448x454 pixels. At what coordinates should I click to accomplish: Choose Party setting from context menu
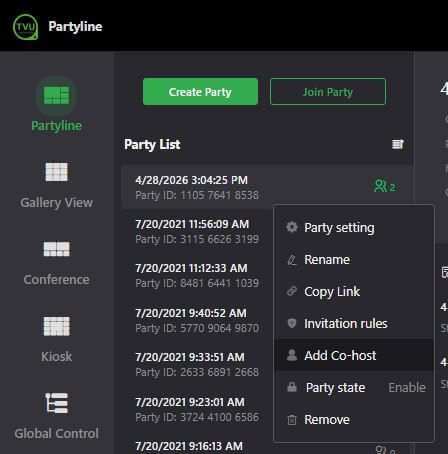[354, 228]
